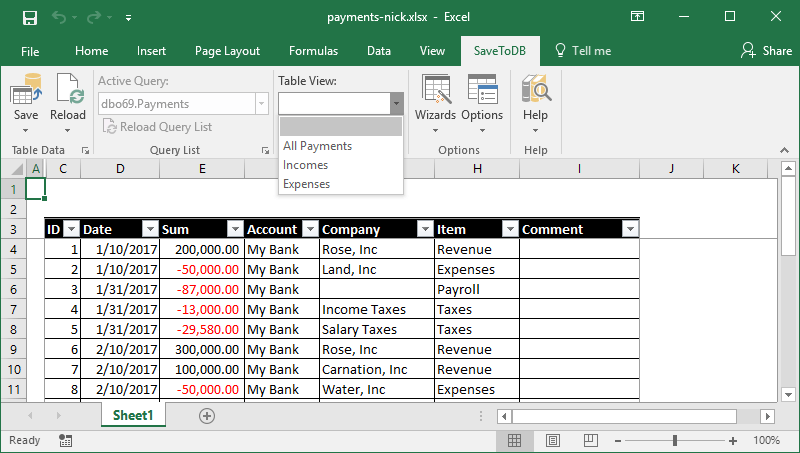Click the Select All corner triangle

coord(16,169)
